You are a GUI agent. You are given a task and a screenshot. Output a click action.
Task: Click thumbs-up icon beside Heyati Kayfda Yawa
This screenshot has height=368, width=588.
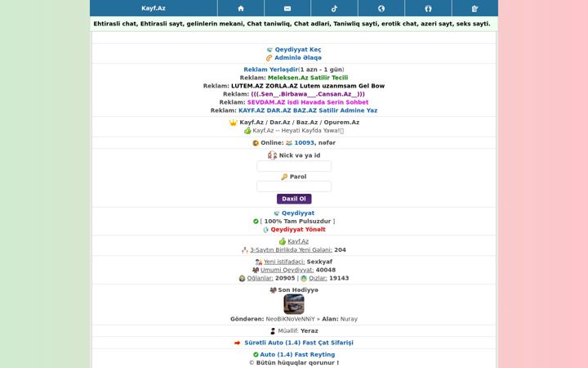(247, 130)
